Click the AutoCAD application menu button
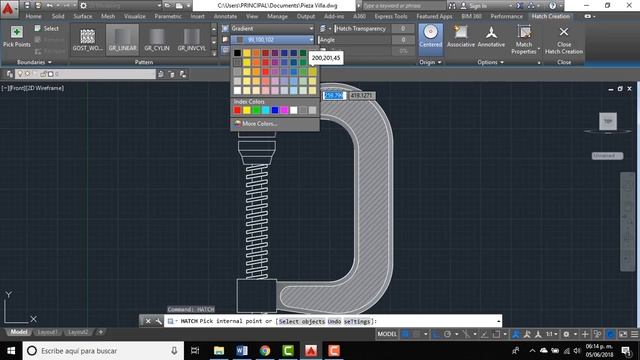 [8, 8]
